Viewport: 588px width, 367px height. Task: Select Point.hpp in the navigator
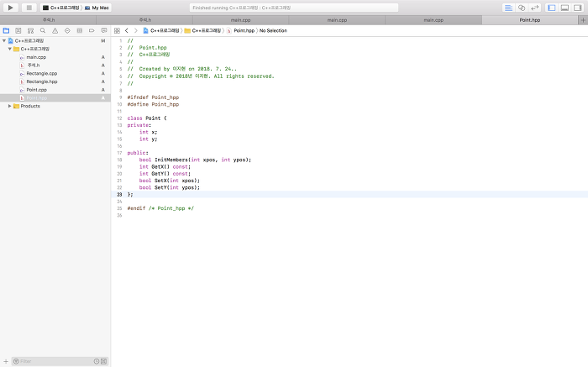click(x=55, y=98)
